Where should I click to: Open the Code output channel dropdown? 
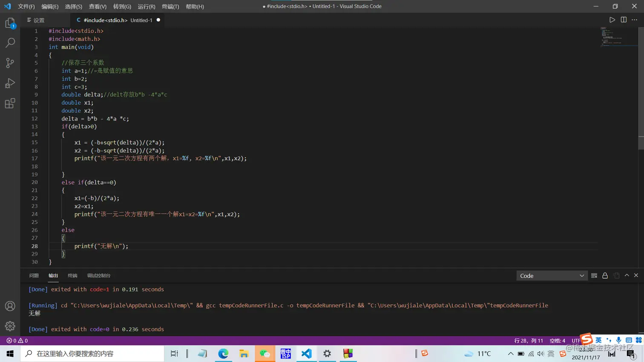552,276
